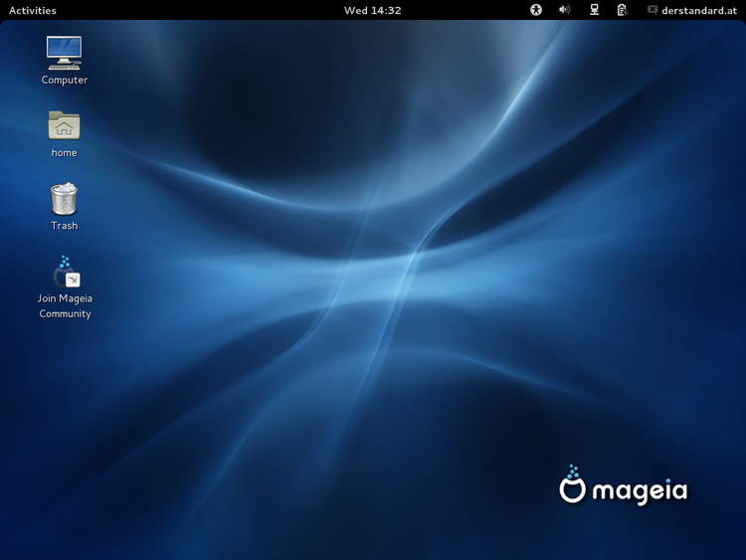Open the Universal Access accessibility icon
Screen dimensions: 746x560
tap(536, 10)
